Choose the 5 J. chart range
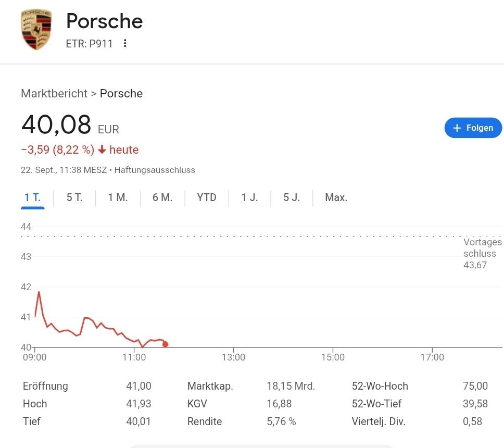The width and height of the screenshot is (504, 448). (292, 198)
